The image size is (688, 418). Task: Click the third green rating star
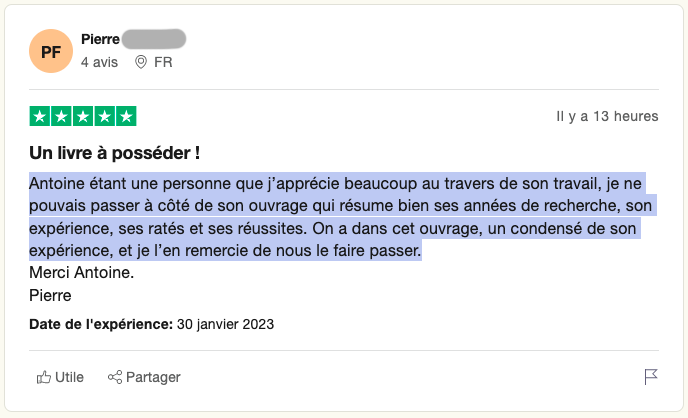tap(83, 116)
